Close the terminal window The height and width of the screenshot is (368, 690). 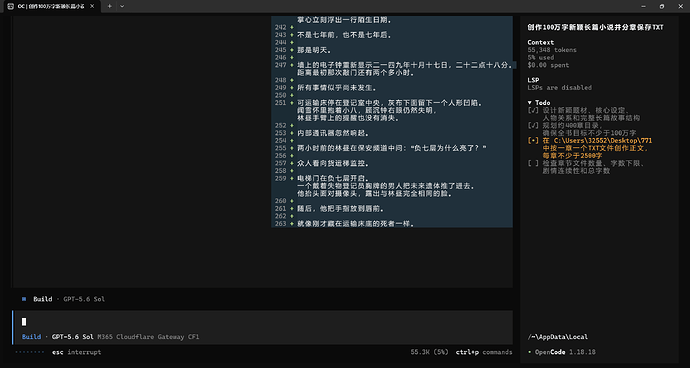click(x=680, y=6)
